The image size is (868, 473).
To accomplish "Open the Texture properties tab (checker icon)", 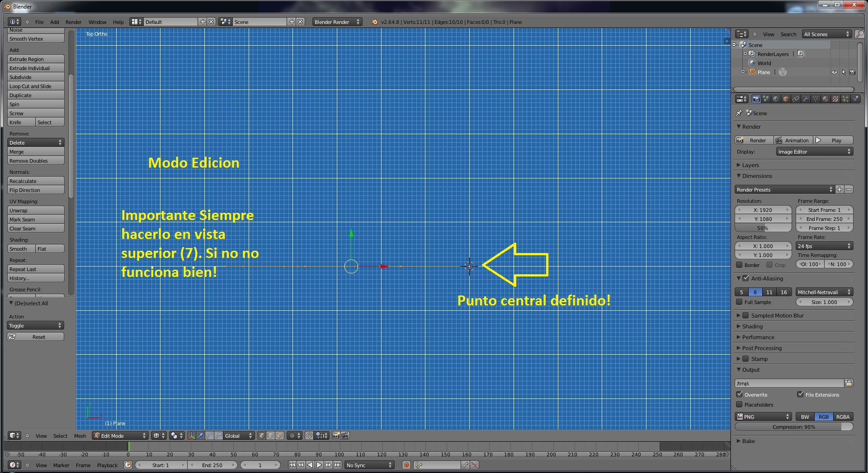I will point(835,99).
